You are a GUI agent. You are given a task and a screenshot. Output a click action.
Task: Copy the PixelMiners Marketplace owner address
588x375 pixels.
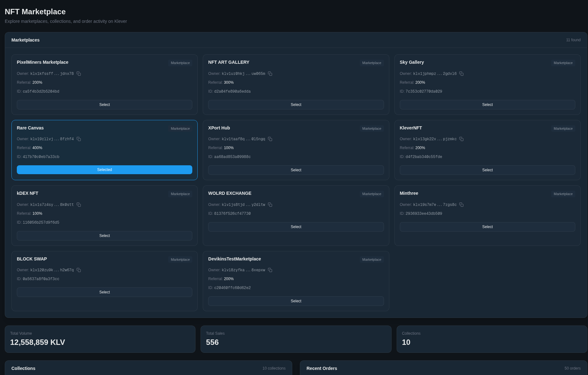coord(79,74)
